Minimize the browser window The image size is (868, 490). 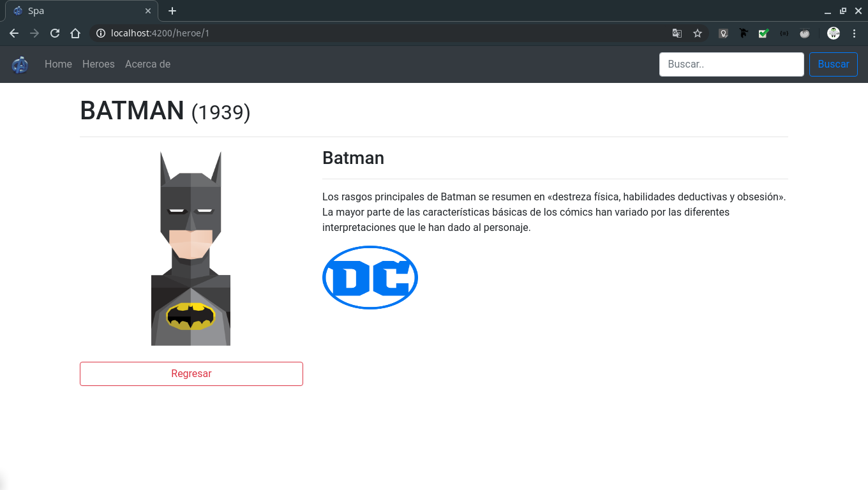tap(828, 11)
